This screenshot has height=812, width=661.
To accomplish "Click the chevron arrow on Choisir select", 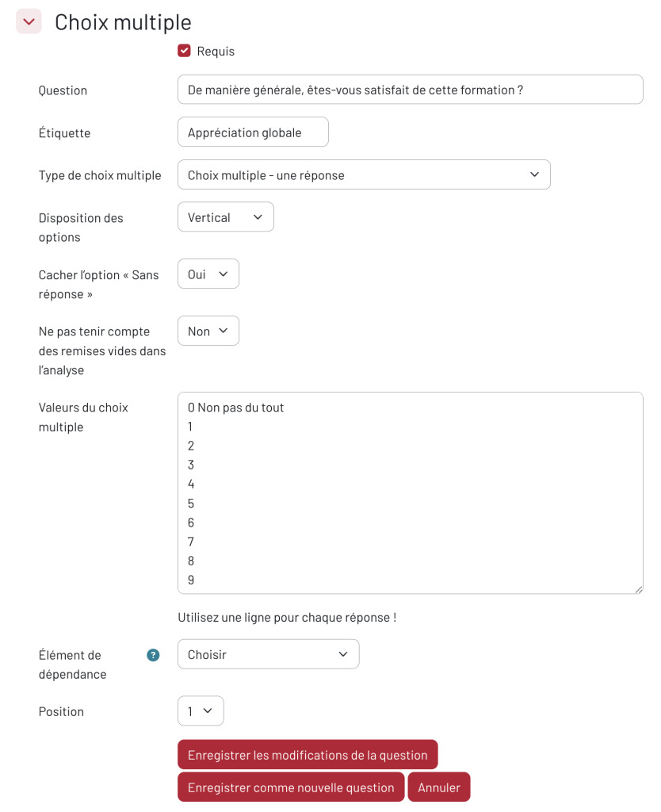I will (342, 654).
